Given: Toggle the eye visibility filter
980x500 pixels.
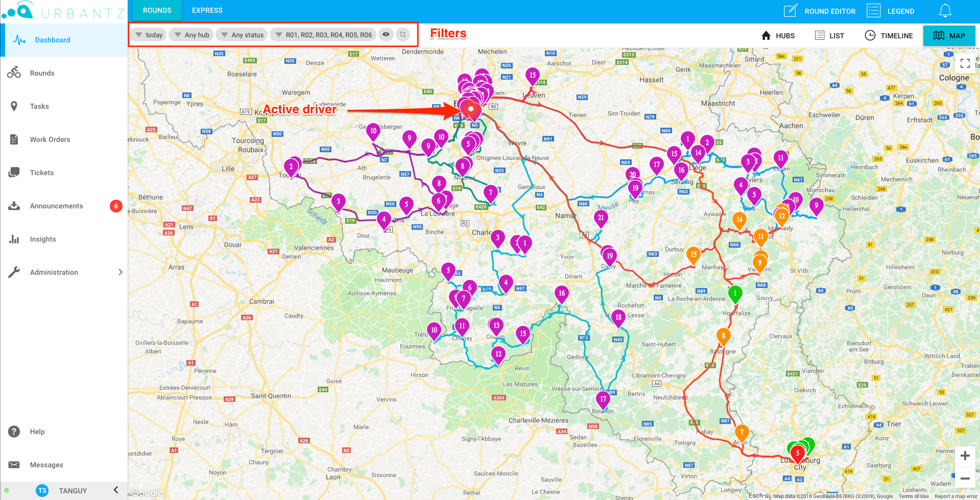Looking at the screenshot, I should 386,35.
